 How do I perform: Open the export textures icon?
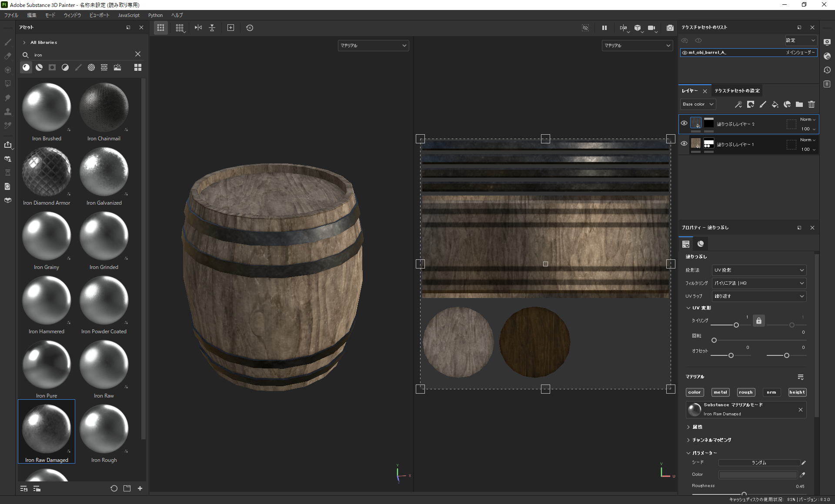point(8,145)
